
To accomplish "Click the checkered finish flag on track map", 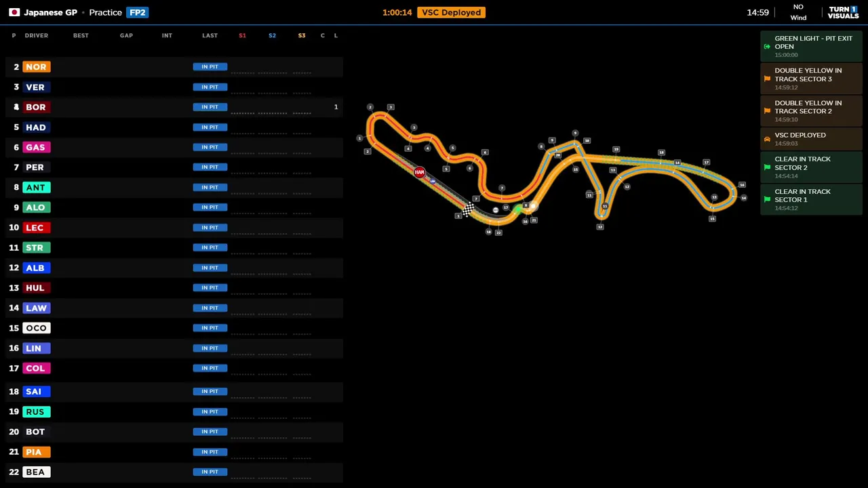I will pos(468,210).
